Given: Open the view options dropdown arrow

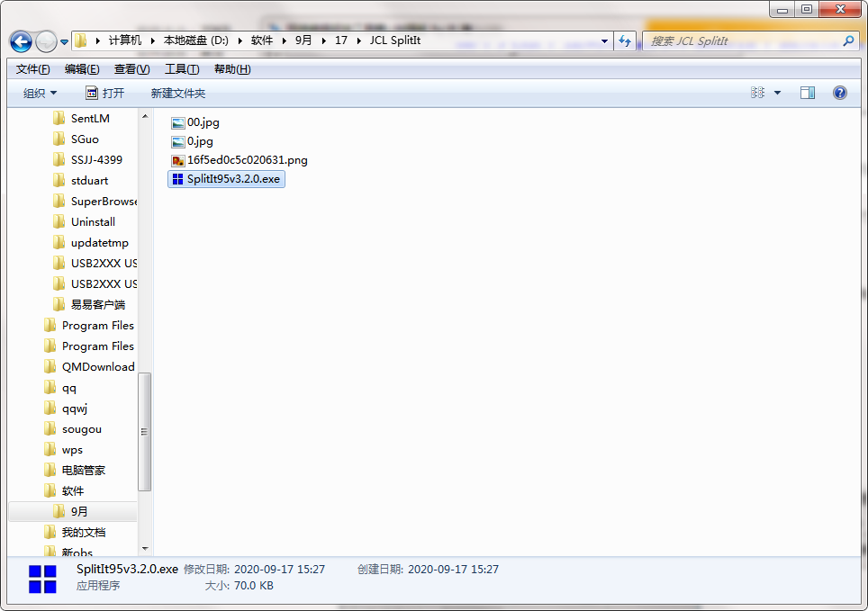Looking at the screenshot, I should pos(777,93).
